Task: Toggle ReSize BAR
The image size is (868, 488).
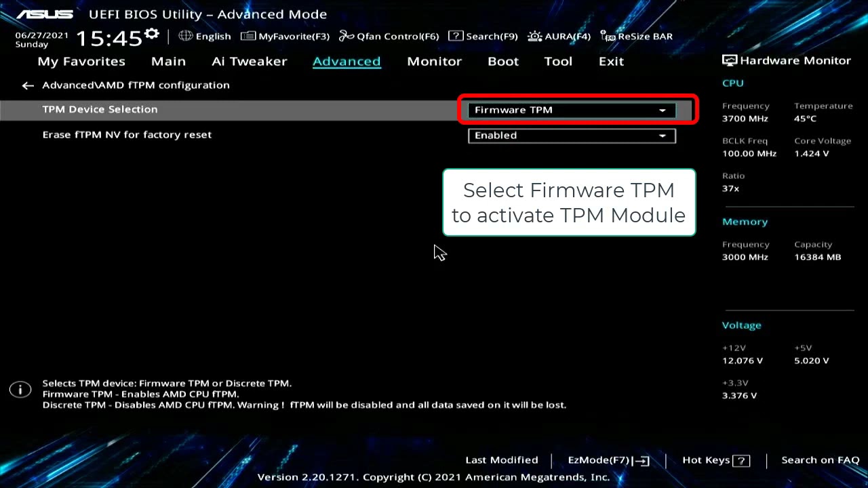Action: 637,36
